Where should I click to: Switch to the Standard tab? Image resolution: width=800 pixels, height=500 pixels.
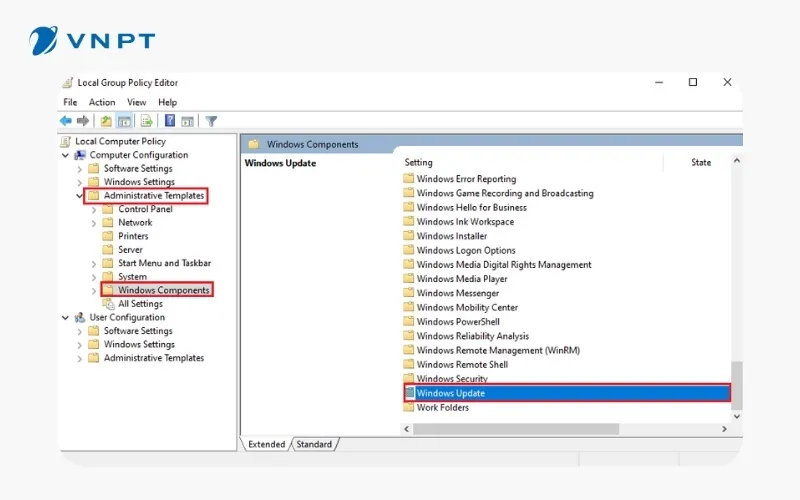click(314, 444)
